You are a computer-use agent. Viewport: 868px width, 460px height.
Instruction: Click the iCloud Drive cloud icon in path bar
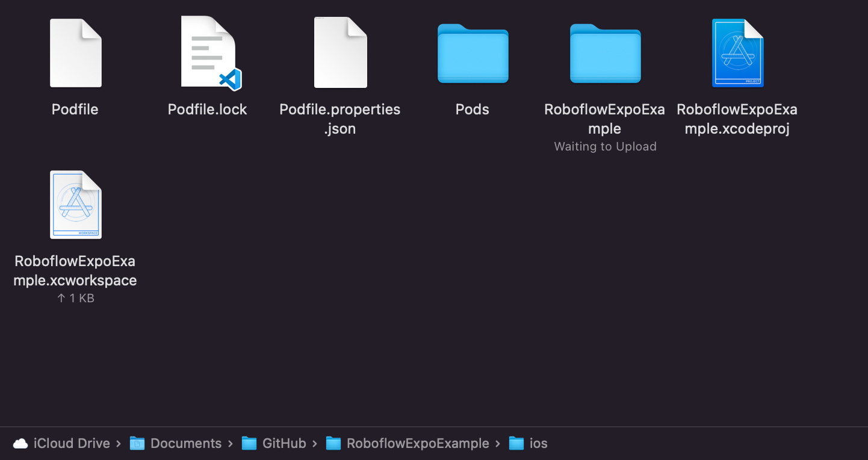coord(20,444)
